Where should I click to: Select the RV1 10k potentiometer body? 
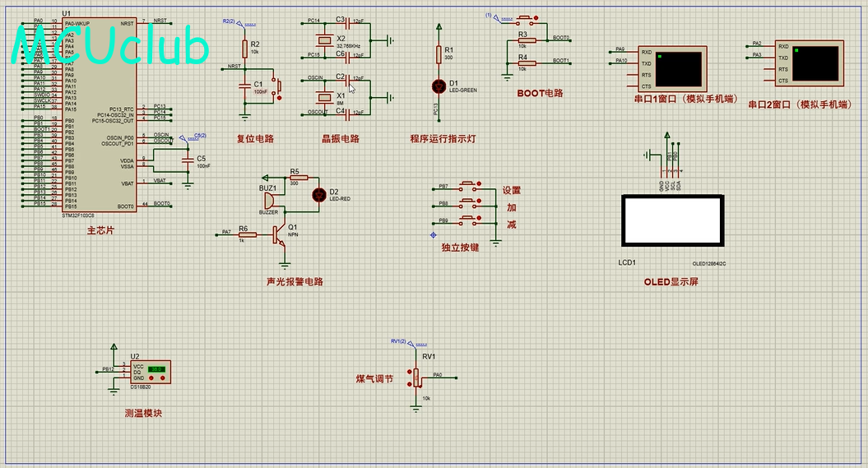pos(415,378)
